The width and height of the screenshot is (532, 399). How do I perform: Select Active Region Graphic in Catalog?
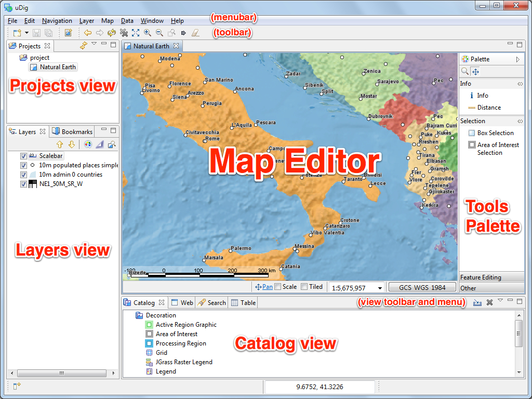181,325
